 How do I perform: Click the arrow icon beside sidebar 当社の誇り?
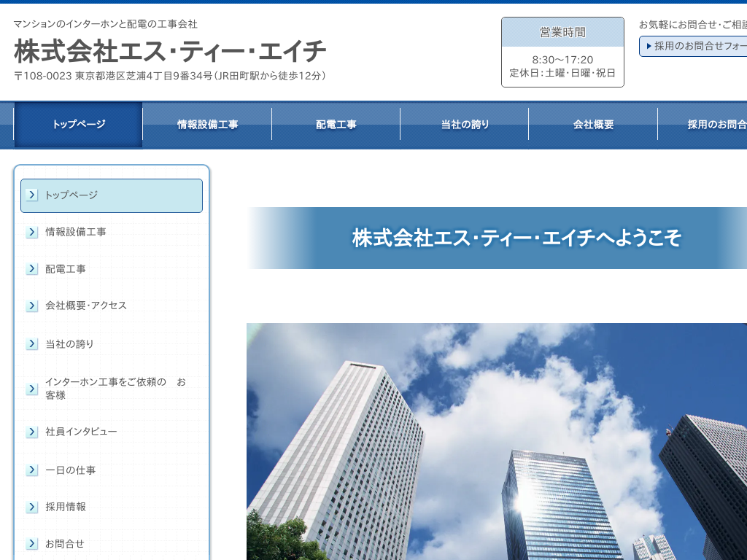(32, 344)
